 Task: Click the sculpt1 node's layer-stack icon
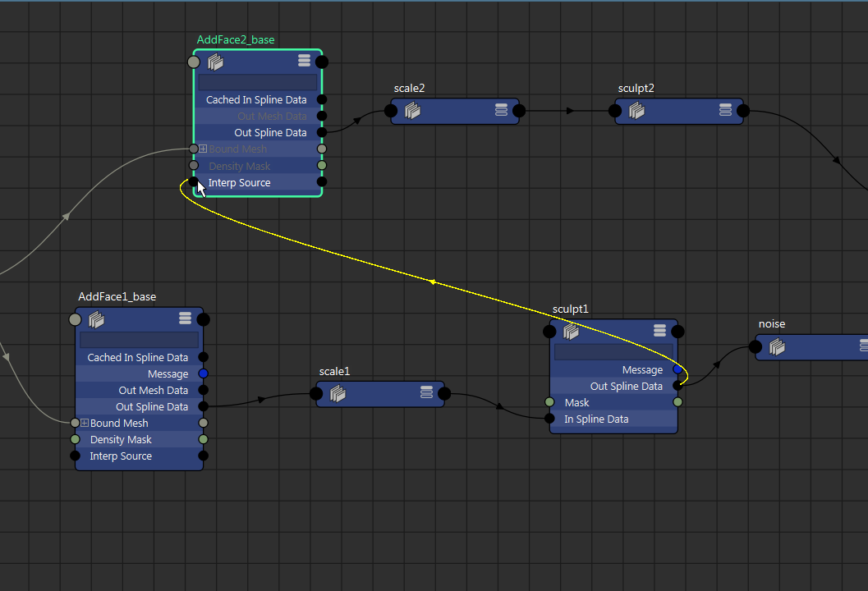click(x=571, y=331)
